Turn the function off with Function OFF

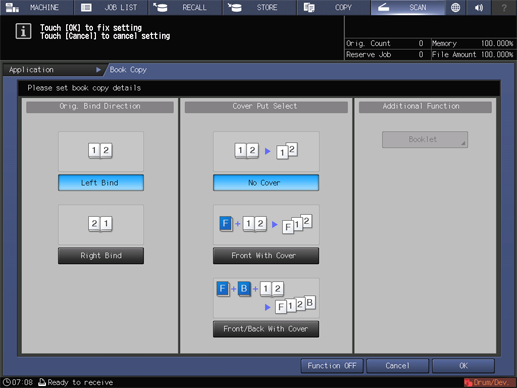(332, 366)
